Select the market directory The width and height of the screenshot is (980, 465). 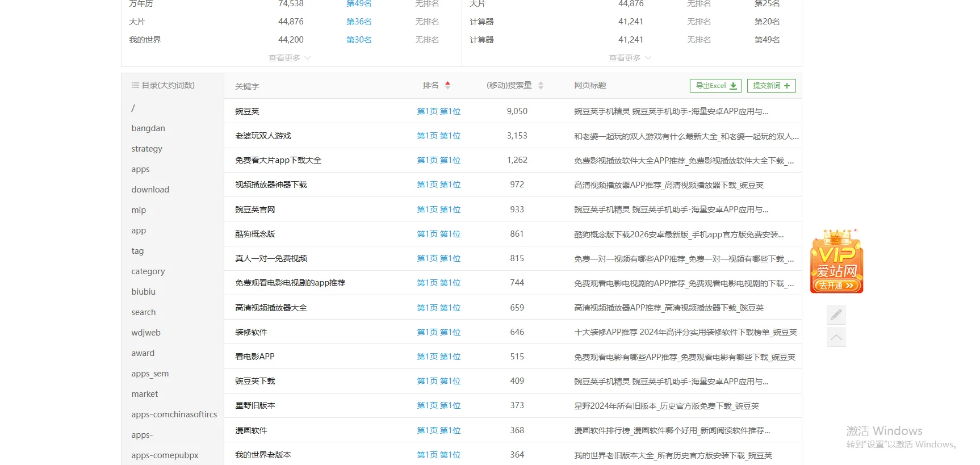[145, 394]
